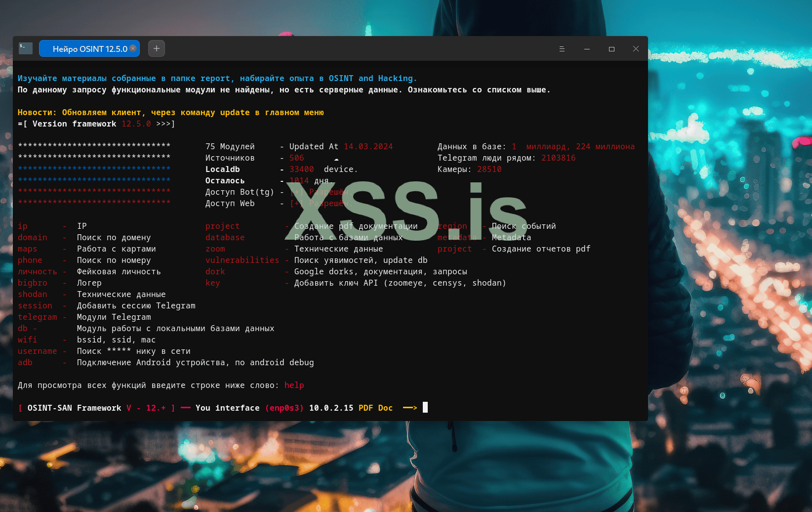Click the description 'bssid, ssid, mac'

(117, 340)
